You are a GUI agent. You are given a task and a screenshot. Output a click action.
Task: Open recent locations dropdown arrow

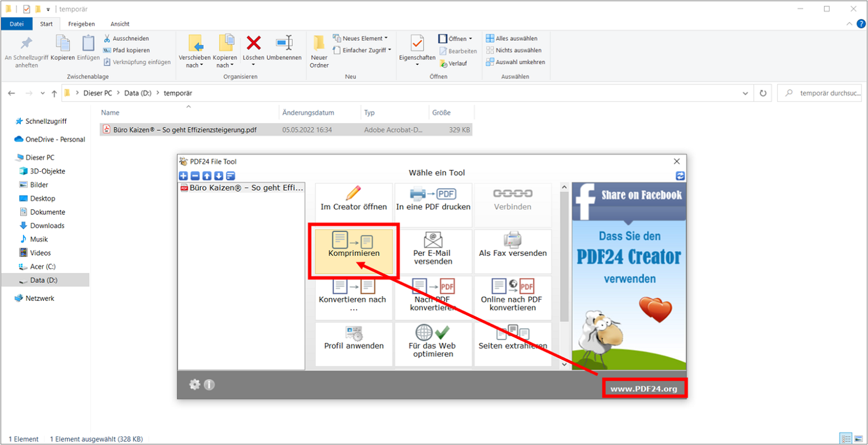coord(42,93)
